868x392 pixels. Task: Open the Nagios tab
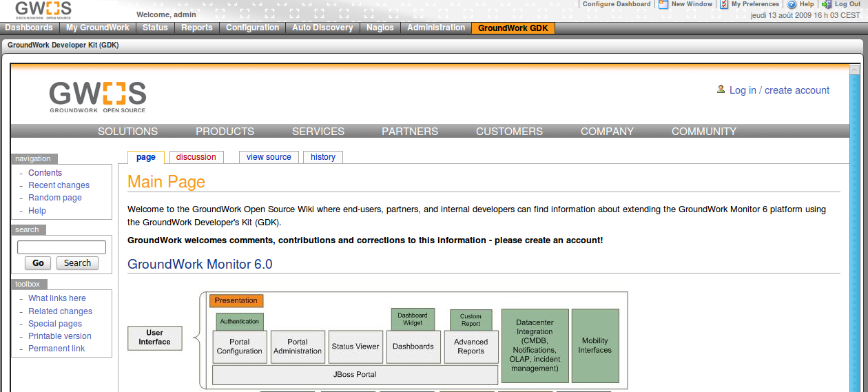(380, 28)
